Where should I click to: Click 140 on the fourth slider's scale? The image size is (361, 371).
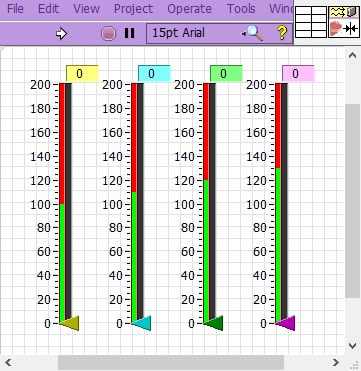[x=256, y=157]
